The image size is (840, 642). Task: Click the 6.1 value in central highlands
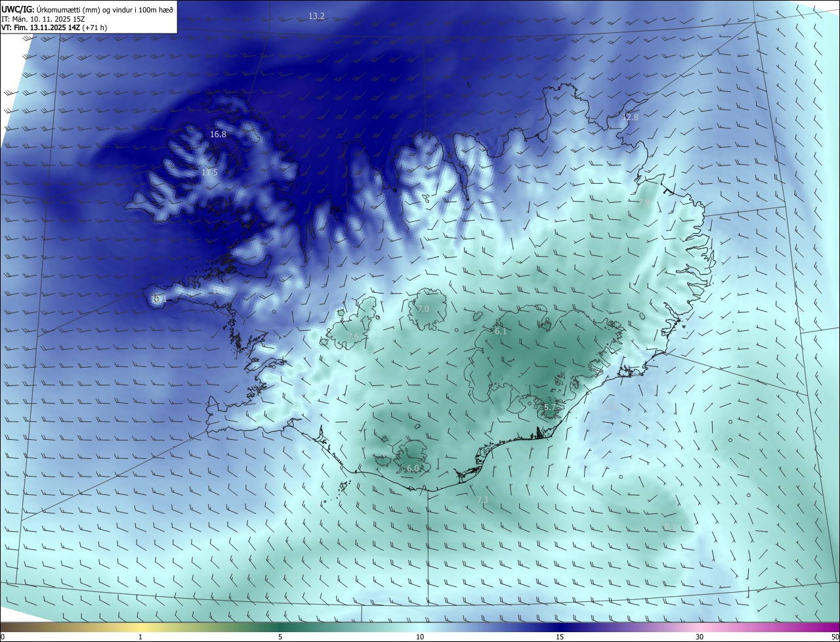(x=501, y=332)
